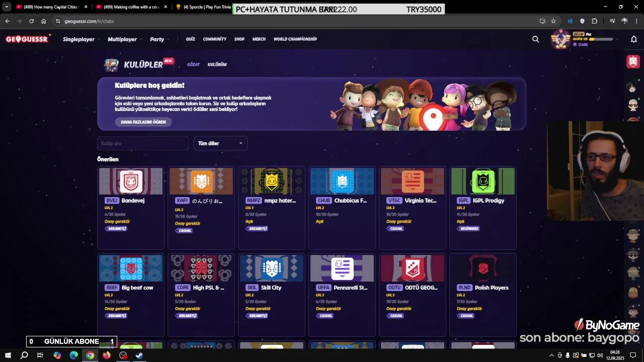644x362 pixels.
Task: Open the Tüm diller language dropdown
Action: 220,143
